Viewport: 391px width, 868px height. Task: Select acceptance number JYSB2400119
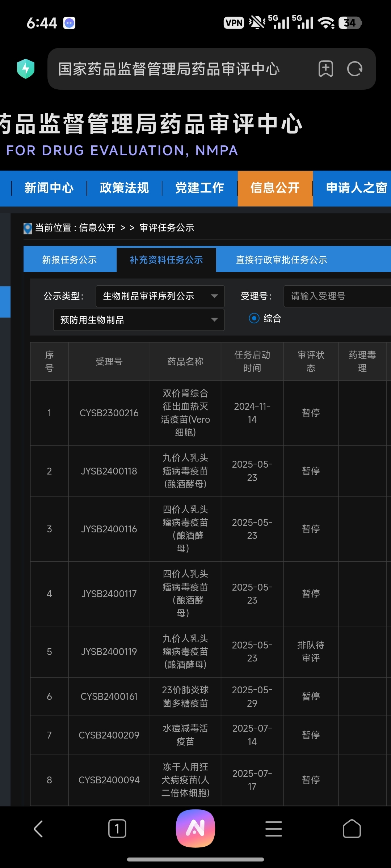point(109,652)
